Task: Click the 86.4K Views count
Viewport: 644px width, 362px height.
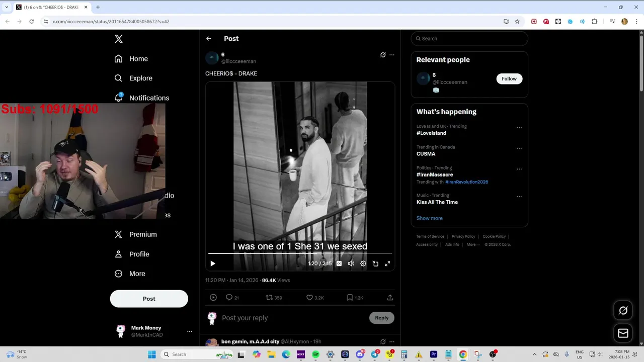Action: (276, 281)
